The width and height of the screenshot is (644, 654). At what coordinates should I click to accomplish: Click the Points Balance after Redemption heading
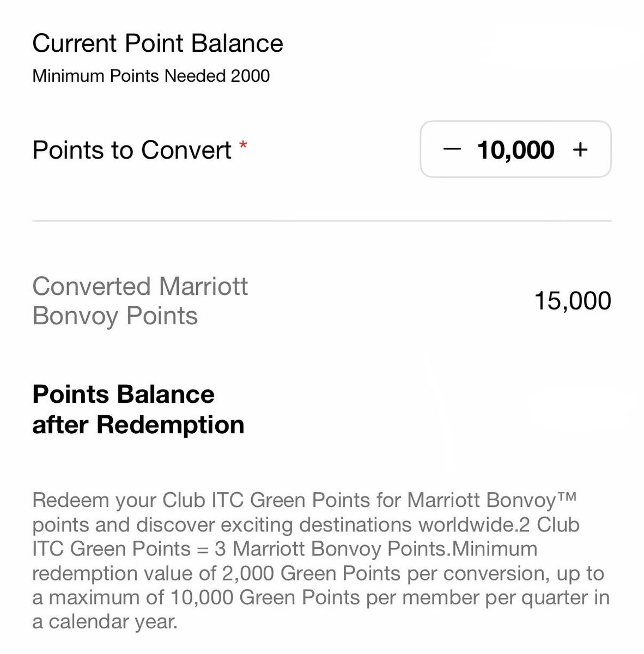point(138,409)
